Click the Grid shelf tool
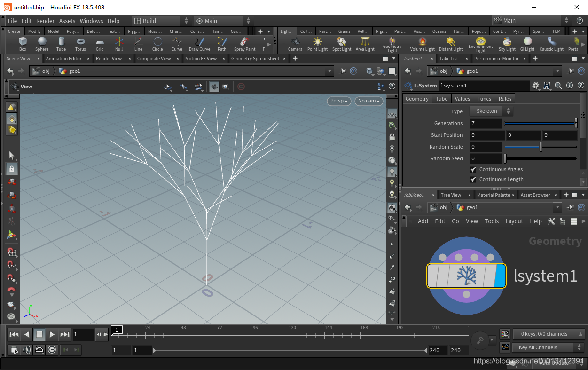Viewport: 588px width, 370px height. (x=100, y=44)
